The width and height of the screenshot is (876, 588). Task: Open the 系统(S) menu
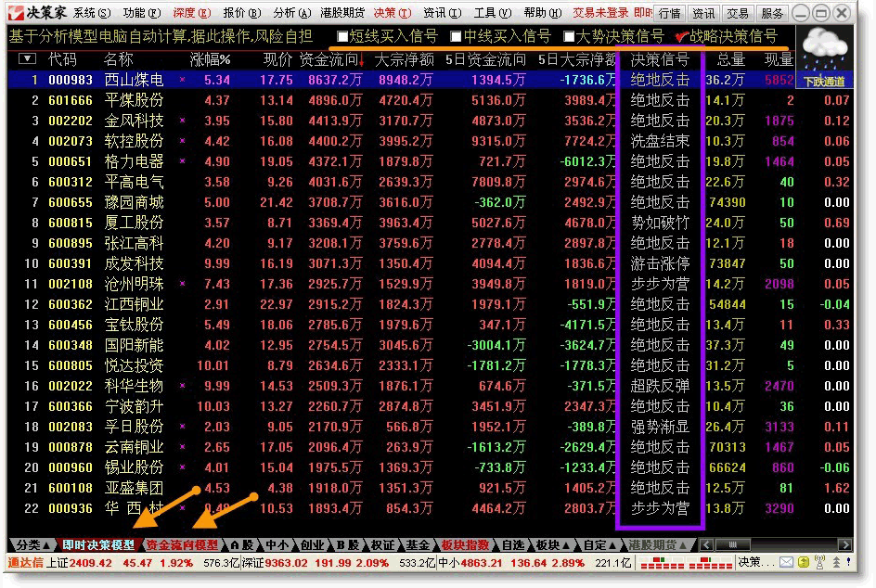[92, 12]
